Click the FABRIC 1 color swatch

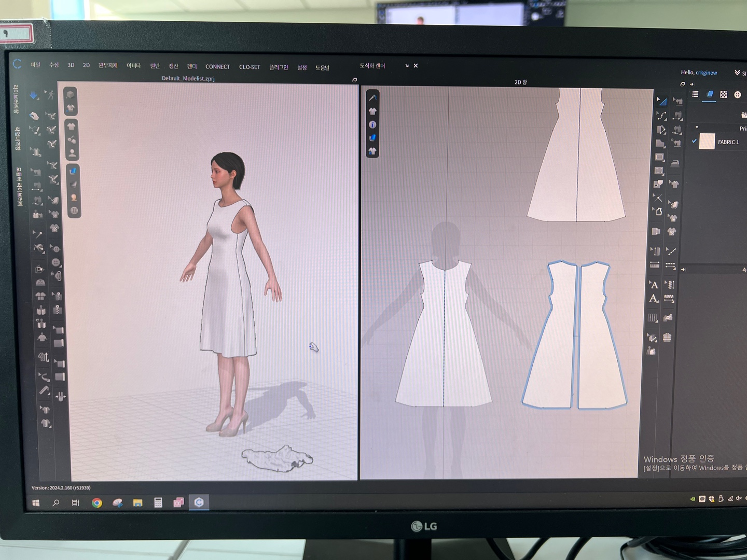(707, 142)
